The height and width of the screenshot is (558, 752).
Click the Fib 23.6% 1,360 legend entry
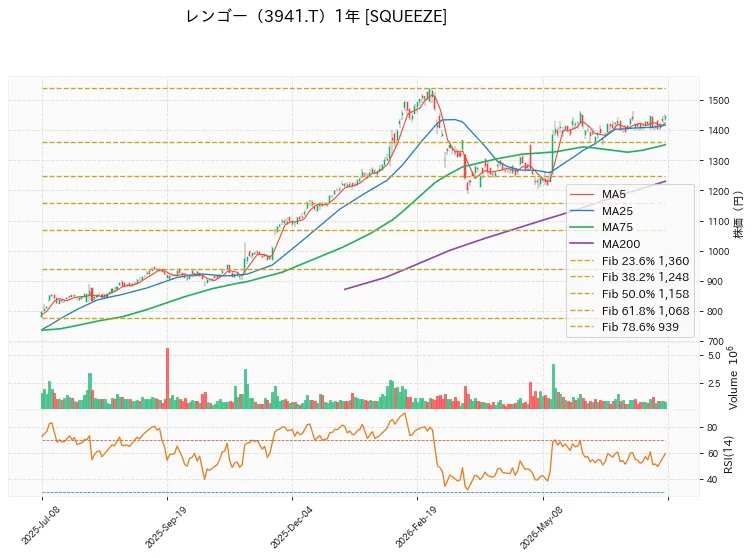click(629, 261)
